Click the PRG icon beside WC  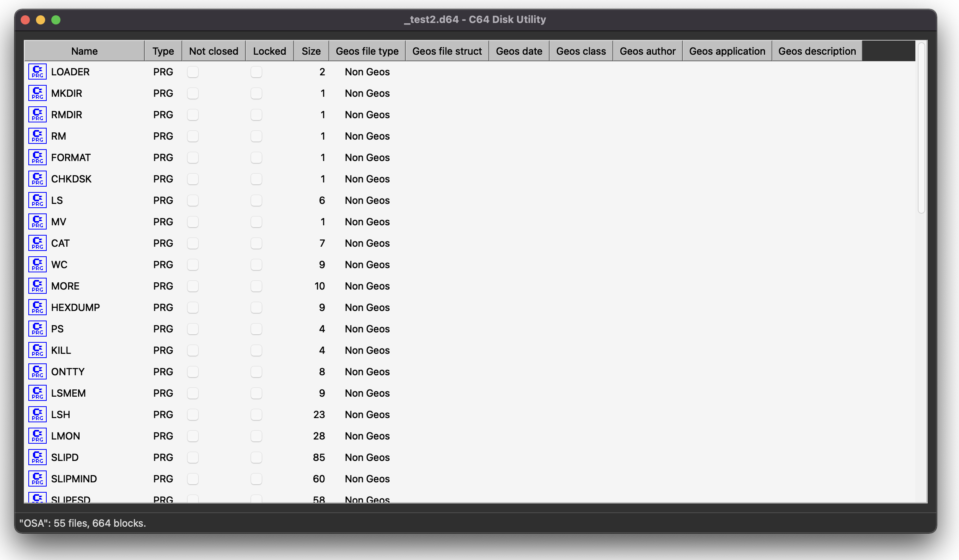coord(38,265)
